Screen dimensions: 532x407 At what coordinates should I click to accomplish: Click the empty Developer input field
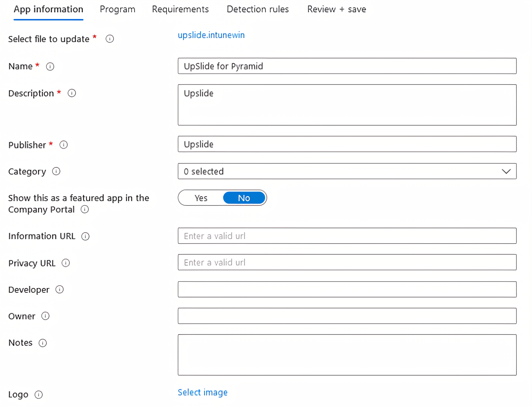click(347, 289)
